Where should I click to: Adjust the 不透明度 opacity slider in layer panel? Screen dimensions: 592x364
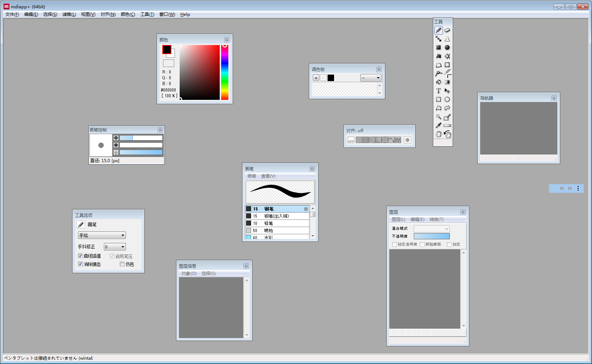[x=431, y=236]
